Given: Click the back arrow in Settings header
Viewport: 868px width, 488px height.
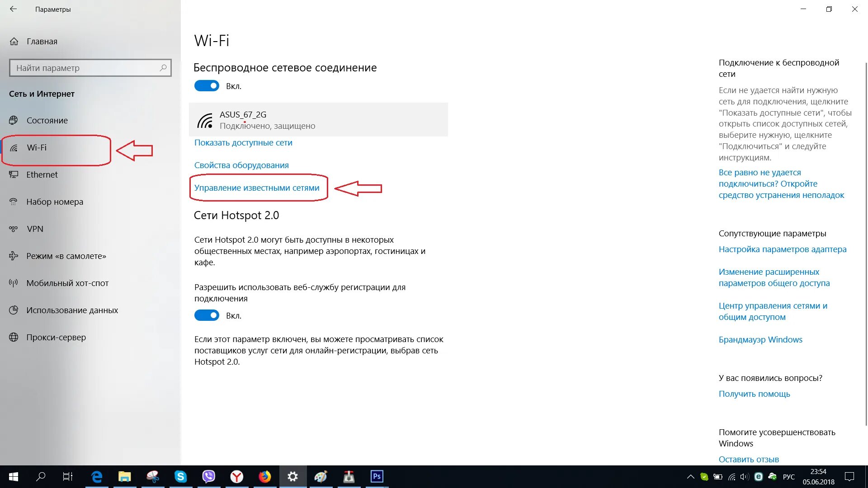Looking at the screenshot, I should pos(13,9).
